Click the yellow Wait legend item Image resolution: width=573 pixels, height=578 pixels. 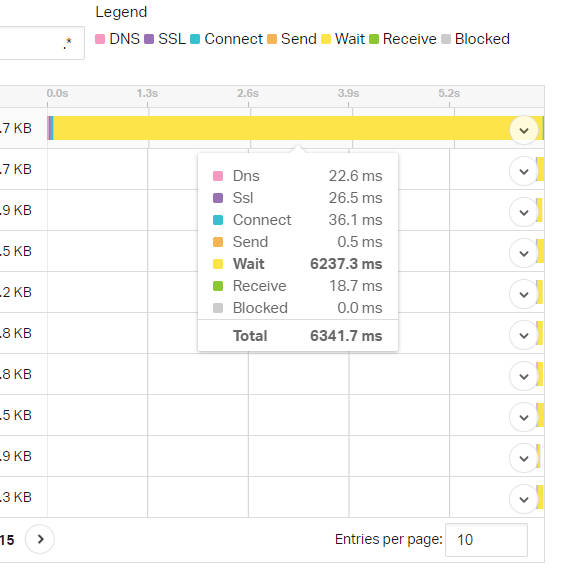[x=343, y=39]
